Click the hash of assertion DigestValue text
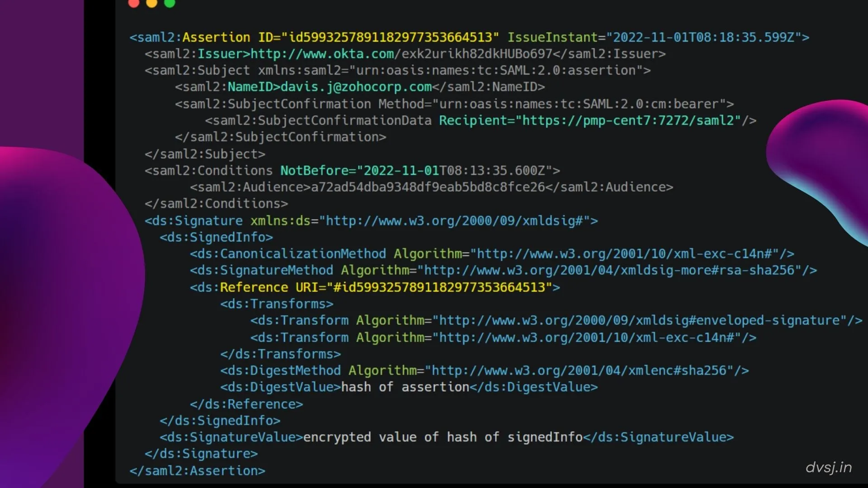Screen dimensions: 868x488 (x=405, y=387)
